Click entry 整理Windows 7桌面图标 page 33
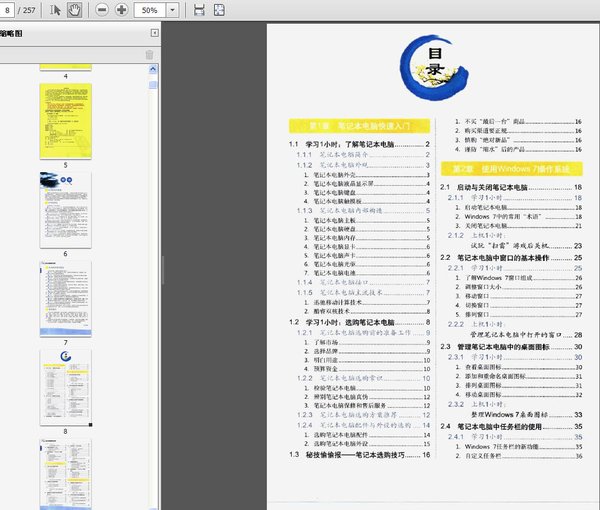Screen dimensions: 600x510 pyautogui.click(x=527, y=414)
